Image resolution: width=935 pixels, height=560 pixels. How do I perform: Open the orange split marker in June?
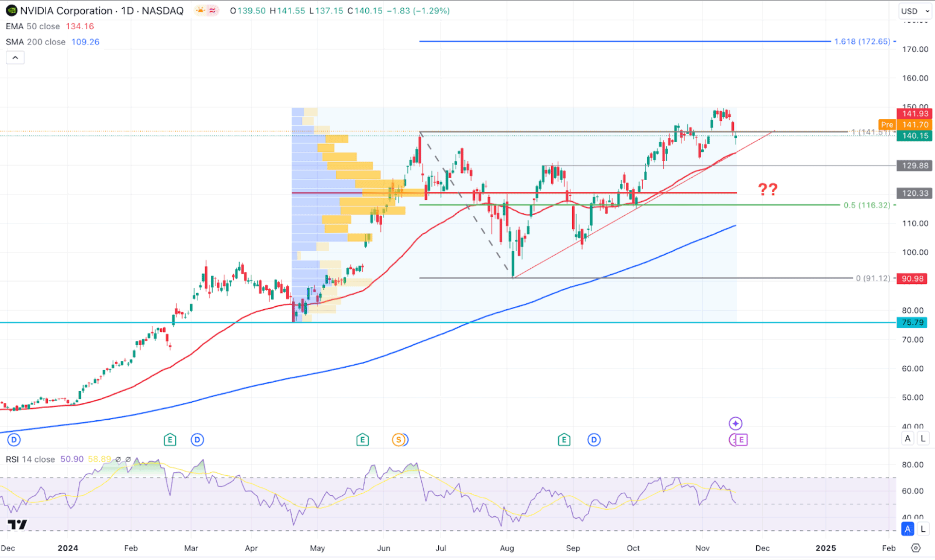point(399,440)
